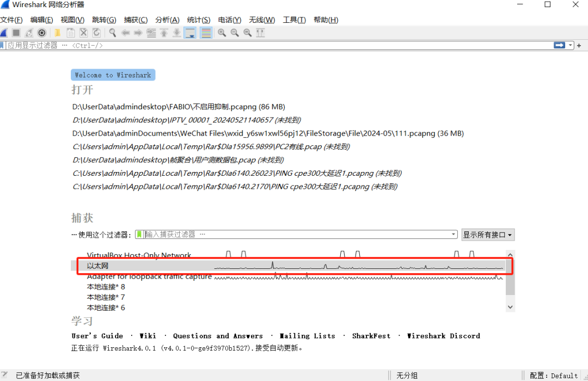Toggle packet list colorization

206,33
